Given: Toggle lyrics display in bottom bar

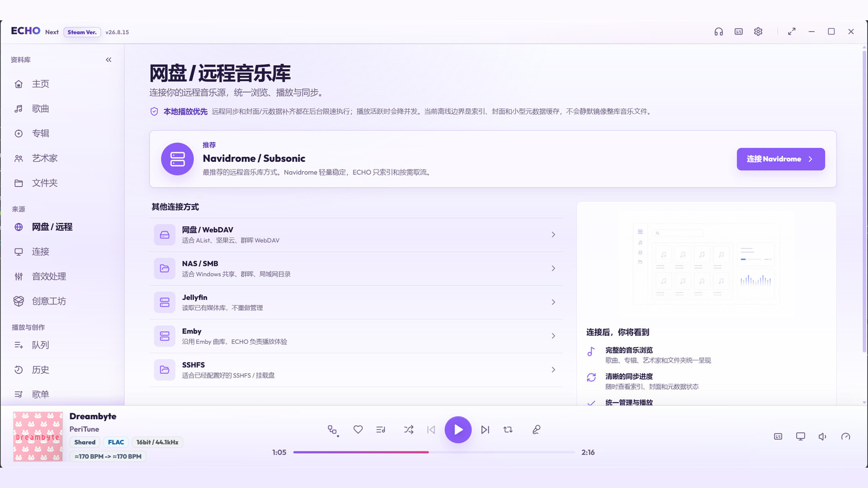Looking at the screenshot, I should pos(778,436).
